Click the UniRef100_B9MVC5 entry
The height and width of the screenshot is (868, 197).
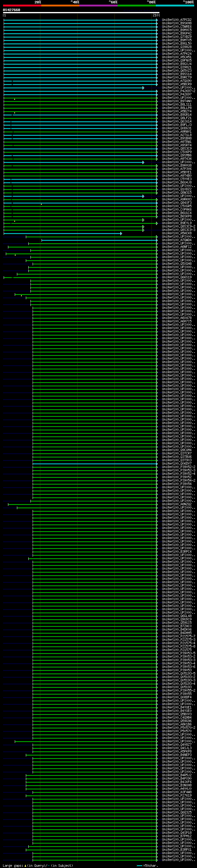point(177,30)
